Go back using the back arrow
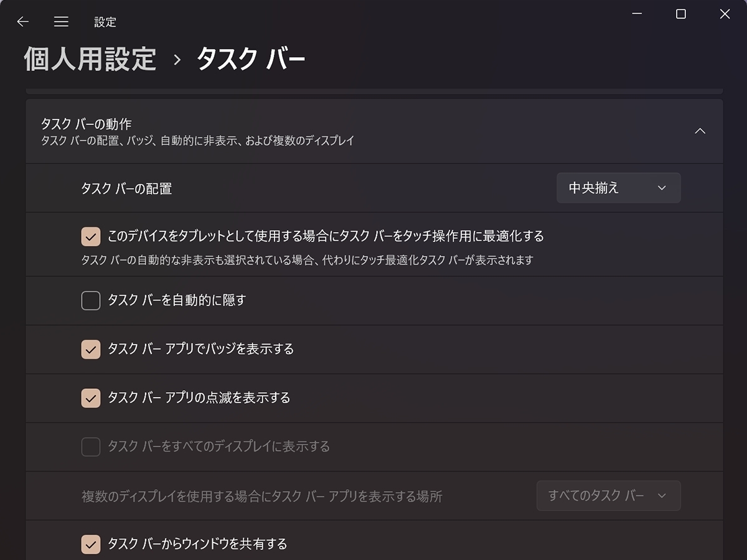 click(23, 22)
